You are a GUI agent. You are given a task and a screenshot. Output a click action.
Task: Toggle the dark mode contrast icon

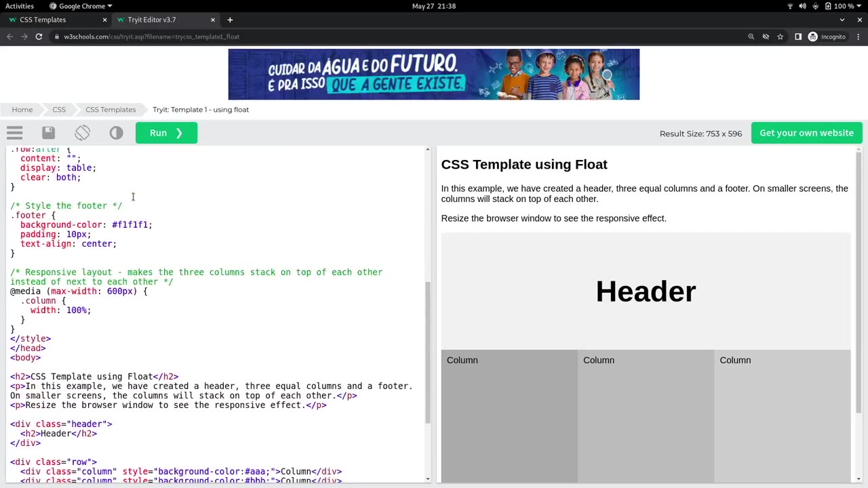click(116, 133)
